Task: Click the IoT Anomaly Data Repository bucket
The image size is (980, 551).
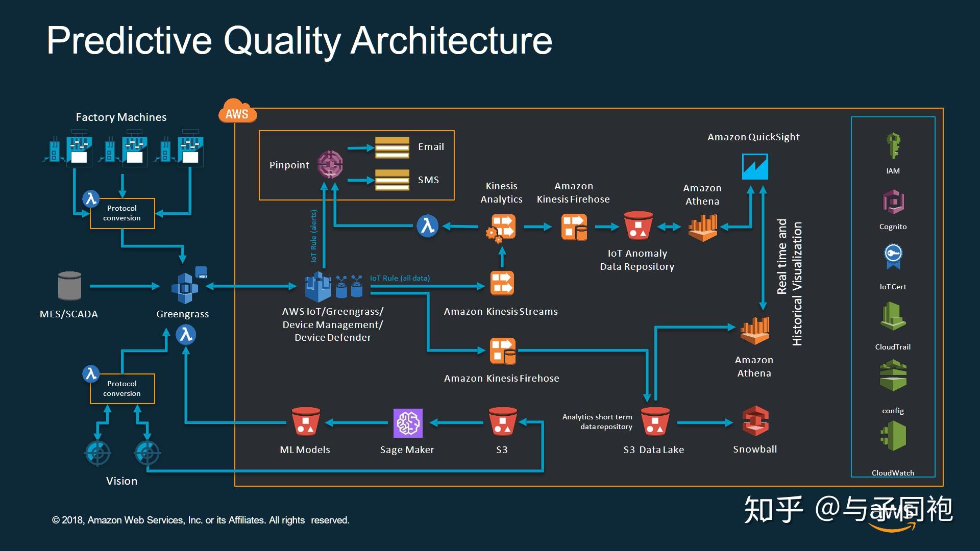Action: [638, 226]
